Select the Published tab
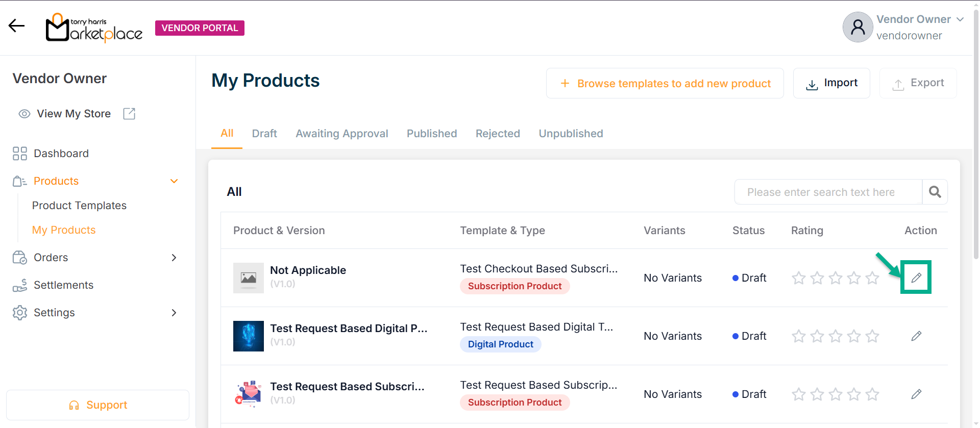 [431, 134]
